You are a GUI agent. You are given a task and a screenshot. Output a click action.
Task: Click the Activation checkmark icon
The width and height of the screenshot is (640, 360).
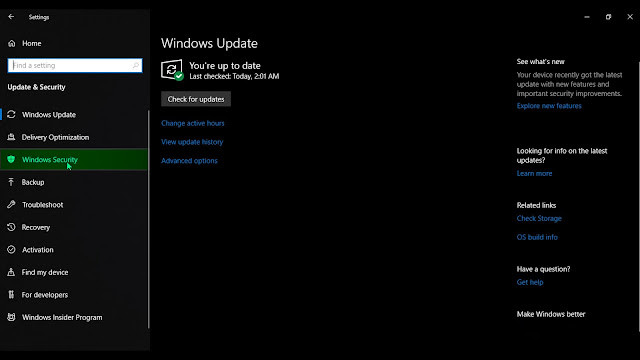click(x=11, y=249)
